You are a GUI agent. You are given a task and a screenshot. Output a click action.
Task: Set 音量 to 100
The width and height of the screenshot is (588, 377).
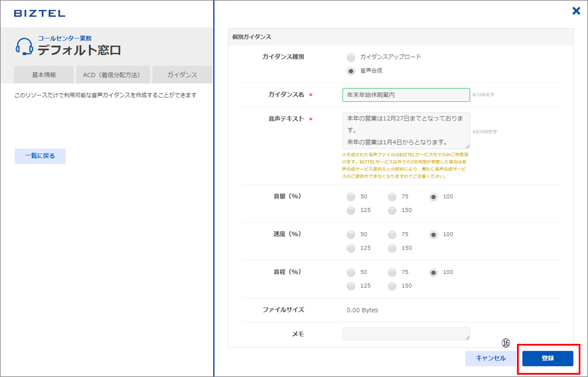[434, 197]
